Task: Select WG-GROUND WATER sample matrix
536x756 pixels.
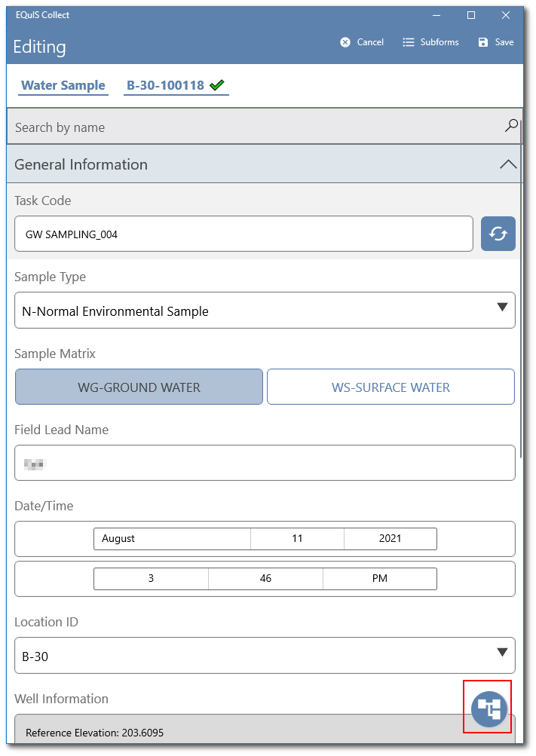Action: click(139, 387)
